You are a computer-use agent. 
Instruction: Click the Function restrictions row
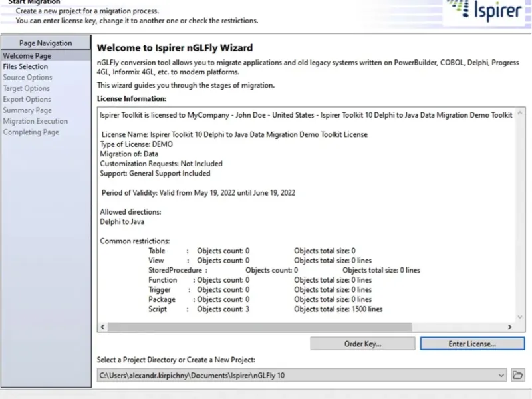[260, 280]
